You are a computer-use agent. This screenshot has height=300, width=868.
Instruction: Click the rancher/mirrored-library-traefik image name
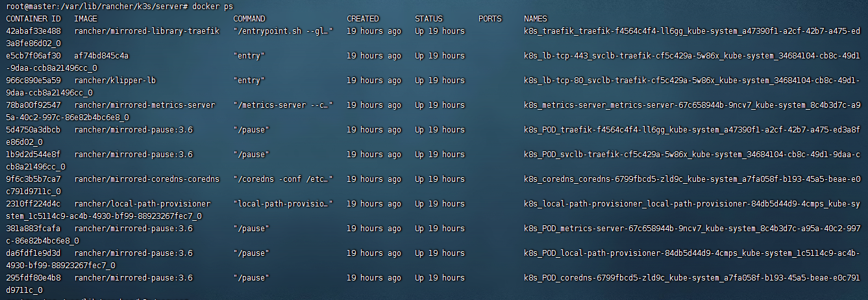coord(147,31)
